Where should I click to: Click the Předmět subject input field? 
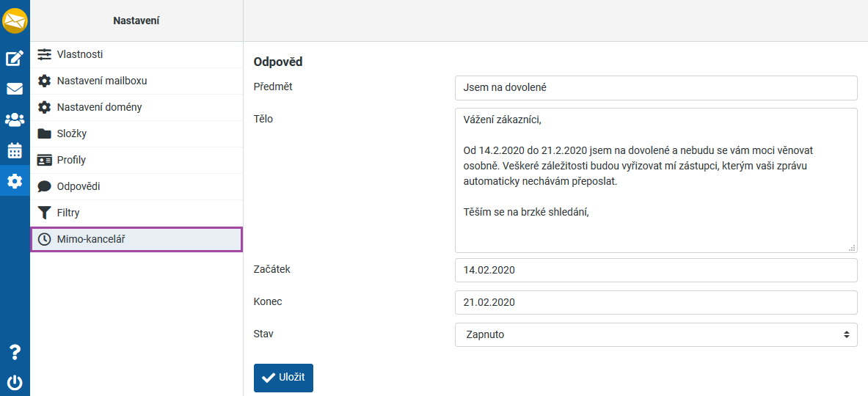655,87
